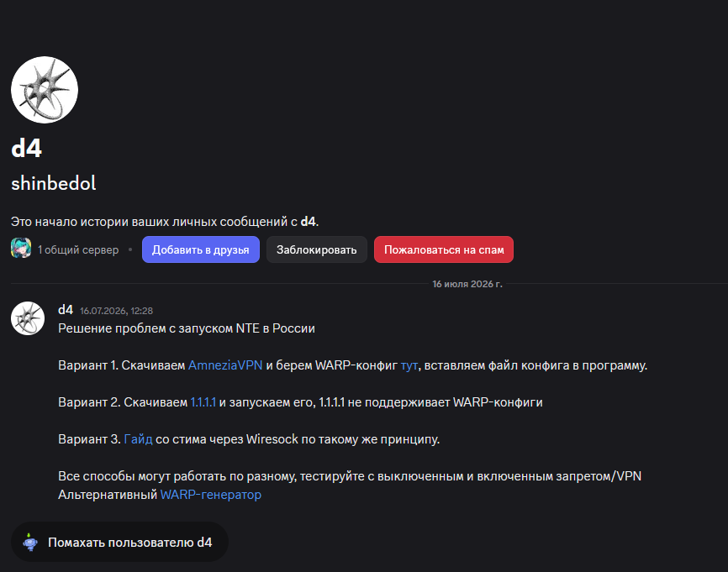Image resolution: width=728 pixels, height=572 pixels.
Task: Report spam via Пожаловаться на спам
Action: (x=444, y=249)
